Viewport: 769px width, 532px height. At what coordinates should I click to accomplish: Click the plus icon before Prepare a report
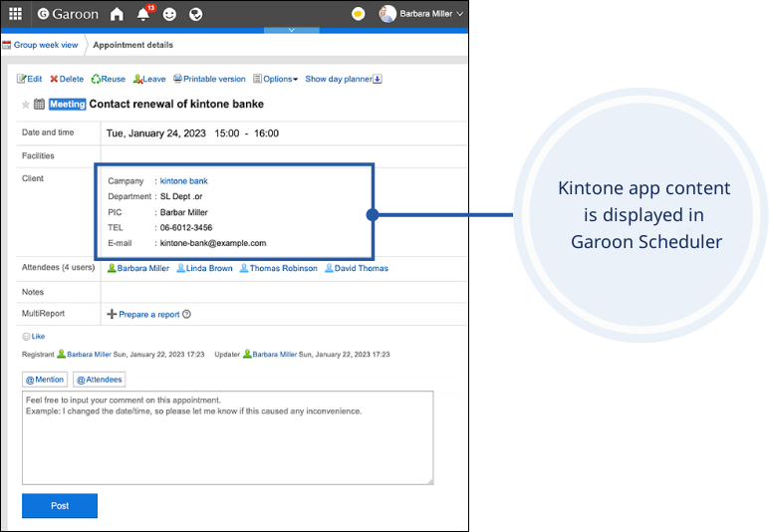point(112,314)
